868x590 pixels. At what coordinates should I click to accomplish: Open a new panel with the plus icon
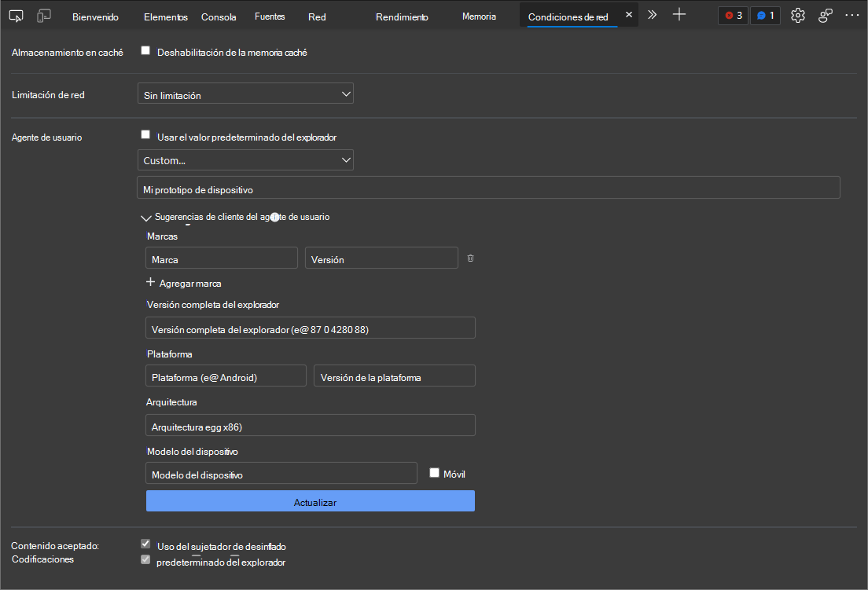(679, 13)
